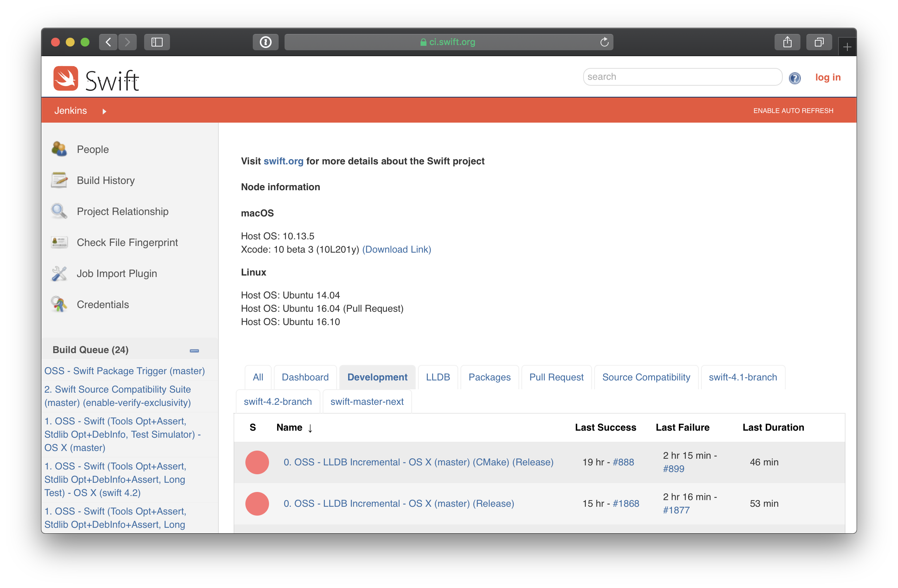Open the search help question-mark icon
898x588 pixels.
click(x=795, y=78)
